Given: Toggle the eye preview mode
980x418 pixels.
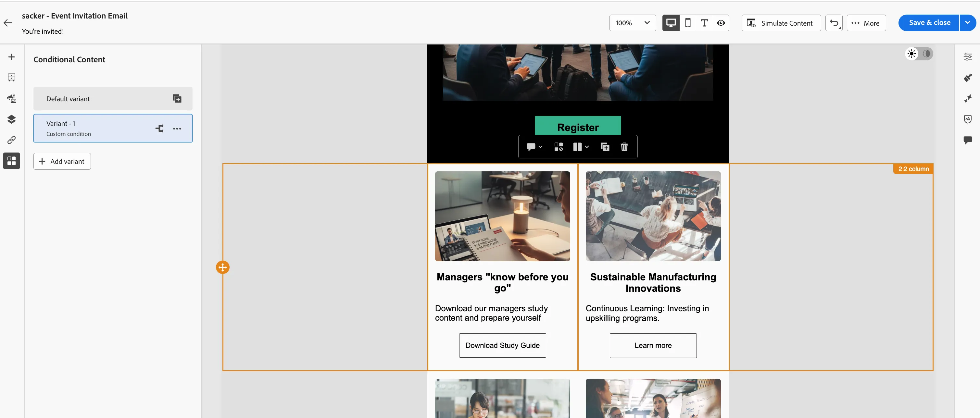Looking at the screenshot, I should click(x=721, y=23).
